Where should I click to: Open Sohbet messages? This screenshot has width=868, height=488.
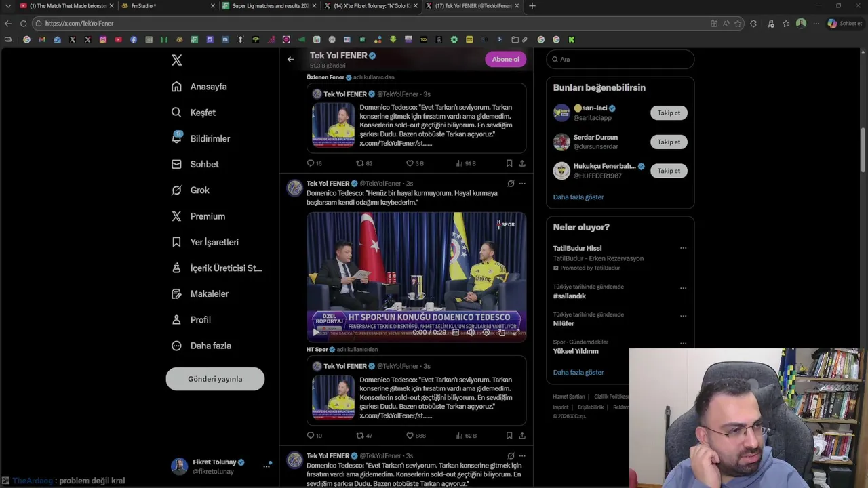click(x=195, y=164)
